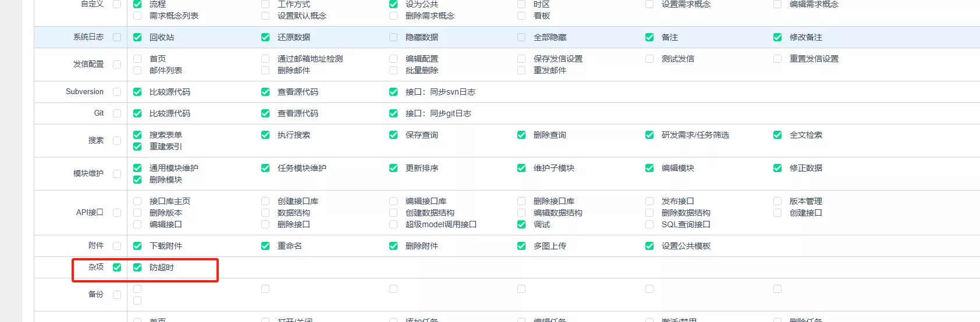This screenshot has height=322, width=980.
Task: Uncheck the 修改备注 checkbox
Action: (x=777, y=37)
